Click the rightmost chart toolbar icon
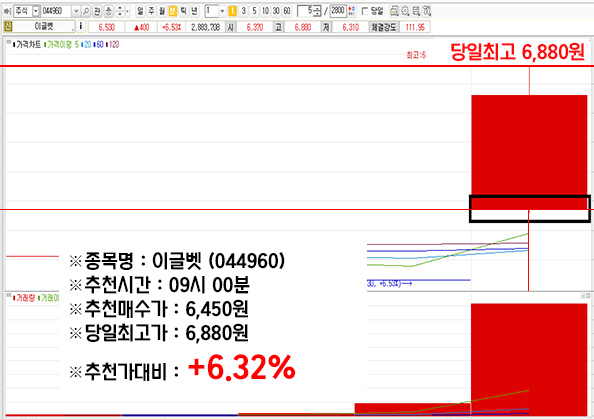 [x=427, y=11]
